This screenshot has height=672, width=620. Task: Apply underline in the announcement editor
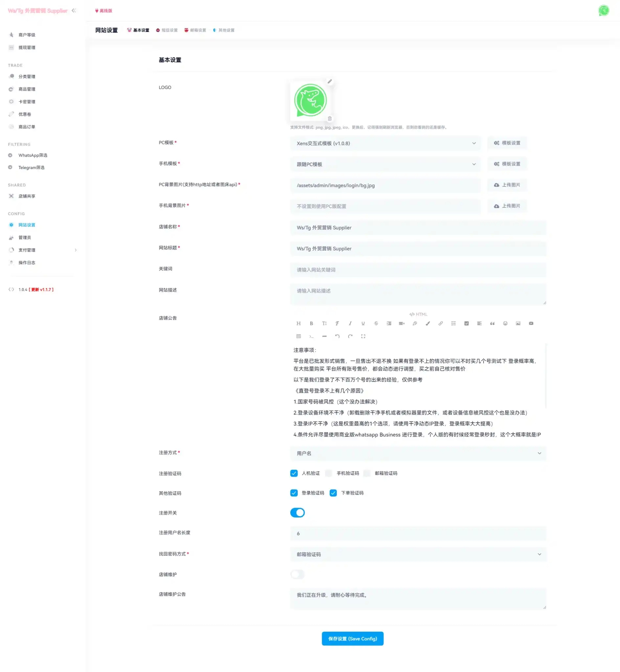click(363, 324)
